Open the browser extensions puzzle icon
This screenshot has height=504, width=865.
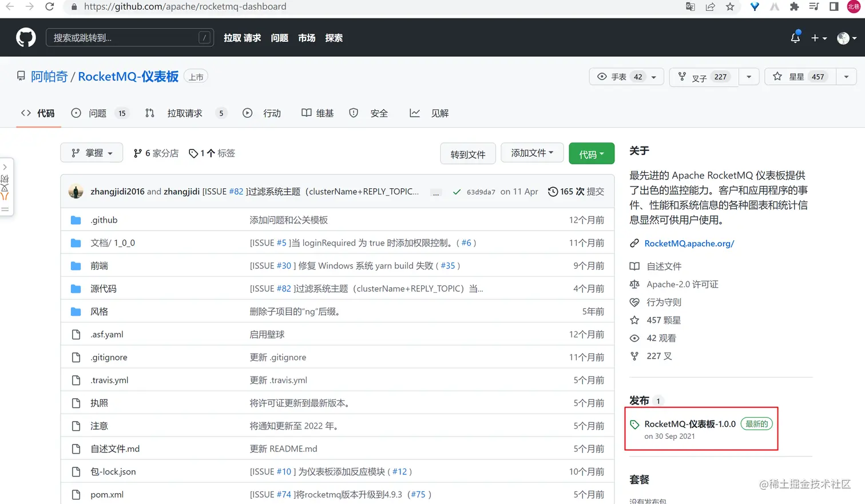coord(794,7)
